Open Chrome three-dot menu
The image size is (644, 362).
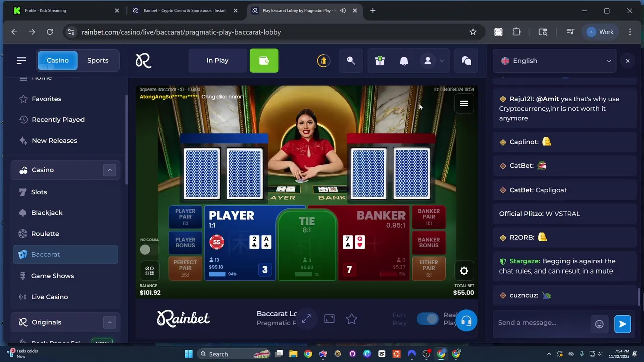click(x=630, y=32)
